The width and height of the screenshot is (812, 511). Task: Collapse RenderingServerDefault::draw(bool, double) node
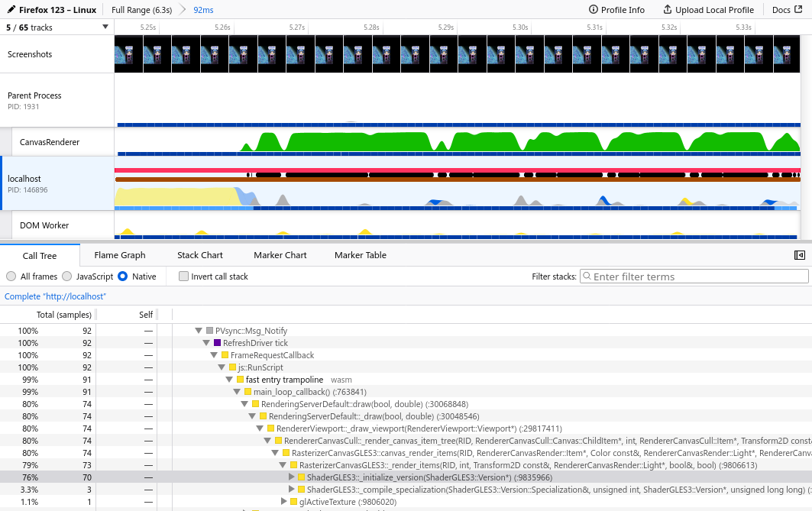(x=244, y=404)
